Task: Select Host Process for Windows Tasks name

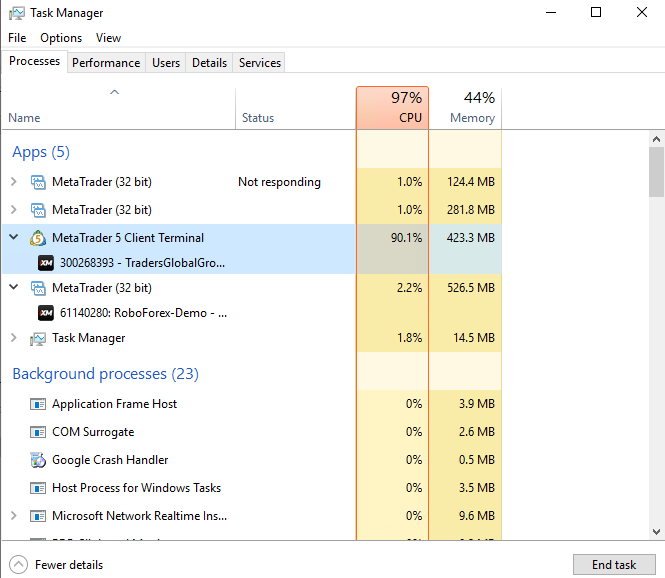Action: coord(137,488)
